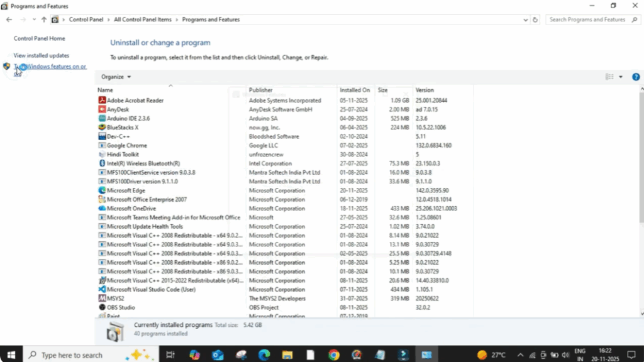This screenshot has height=362, width=644.
Task: Select the Control Panel breadcrumb
Action: pyautogui.click(x=86, y=19)
